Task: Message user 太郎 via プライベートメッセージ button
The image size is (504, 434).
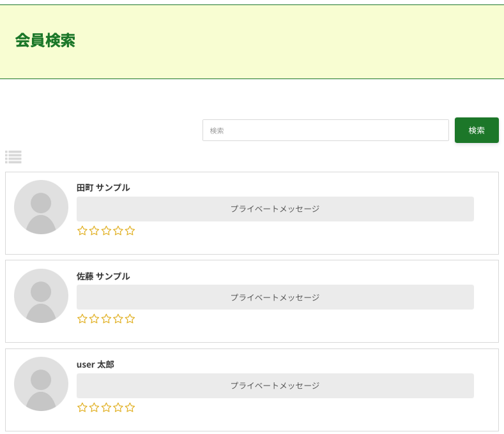Action: click(275, 385)
